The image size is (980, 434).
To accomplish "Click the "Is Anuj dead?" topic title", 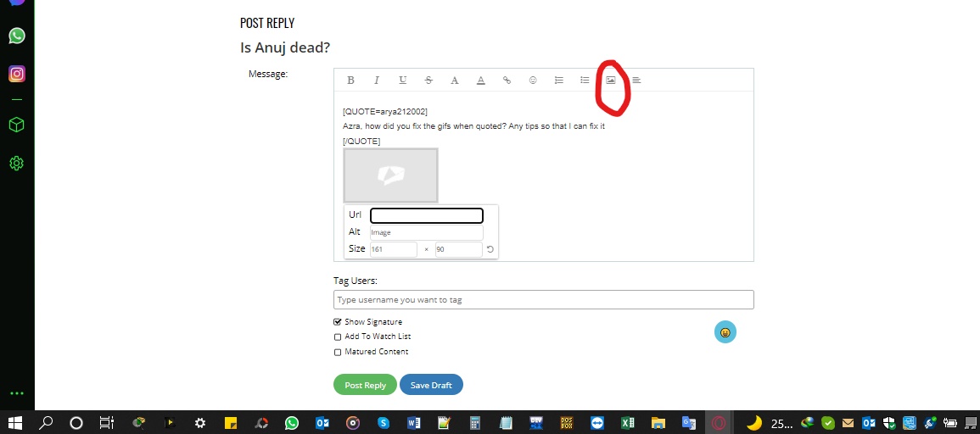I will pos(285,47).
